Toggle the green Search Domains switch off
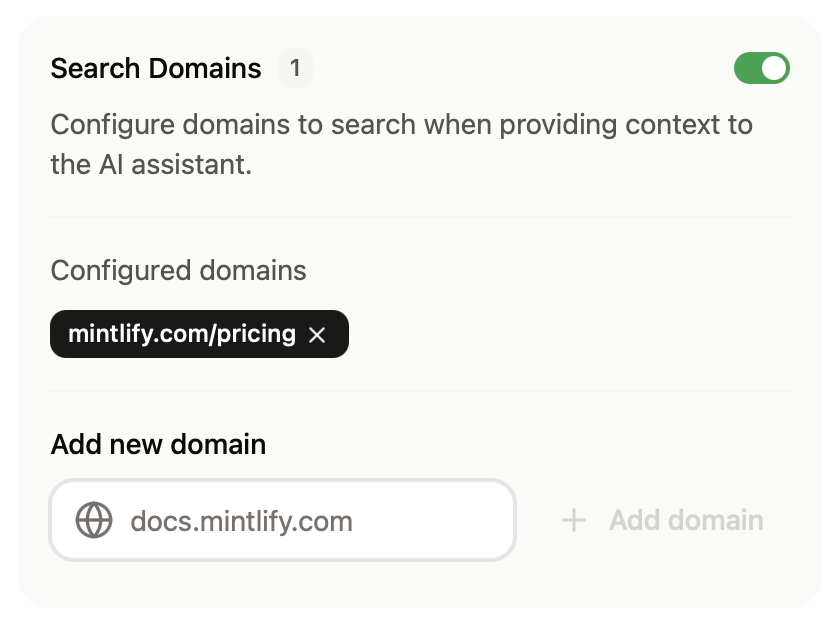This screenshot has width=838, height=624. (x=761, y=67)
